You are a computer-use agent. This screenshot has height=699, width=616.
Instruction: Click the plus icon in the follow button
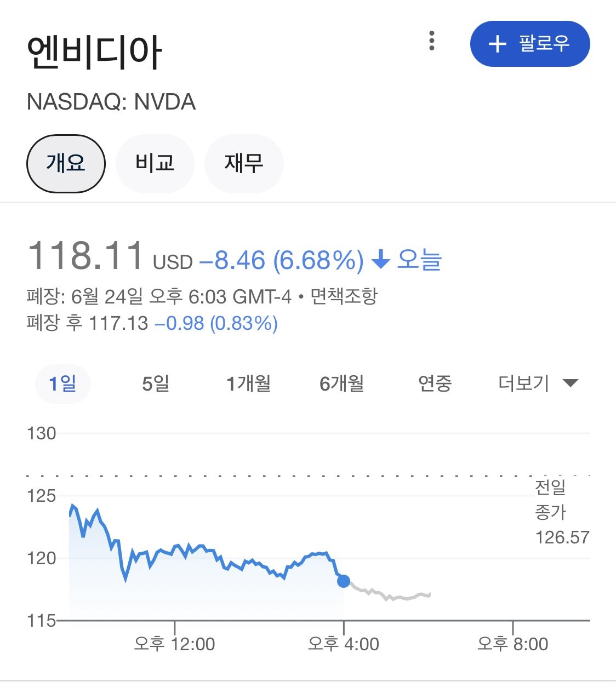pos(497,44)
